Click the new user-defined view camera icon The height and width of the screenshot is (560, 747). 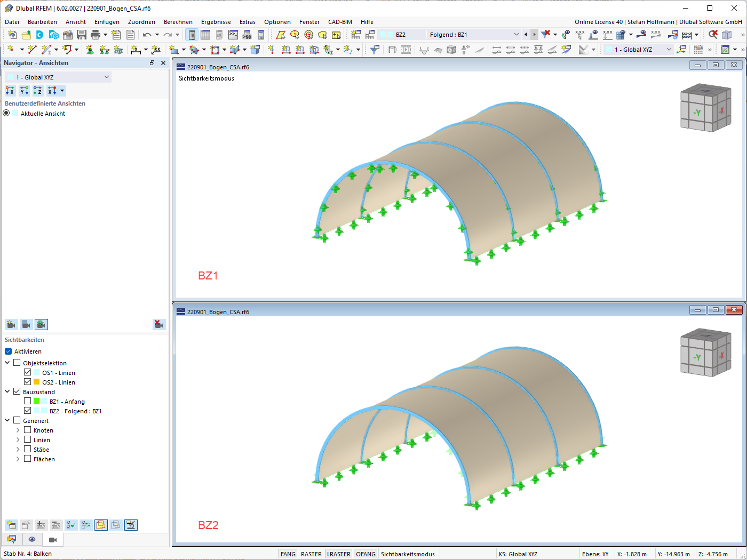pos(11,324)
